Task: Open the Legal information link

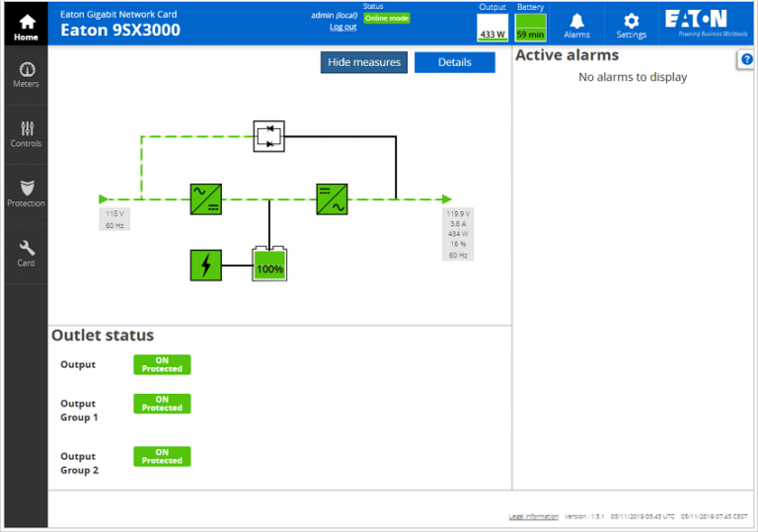Action: point(534,516)
